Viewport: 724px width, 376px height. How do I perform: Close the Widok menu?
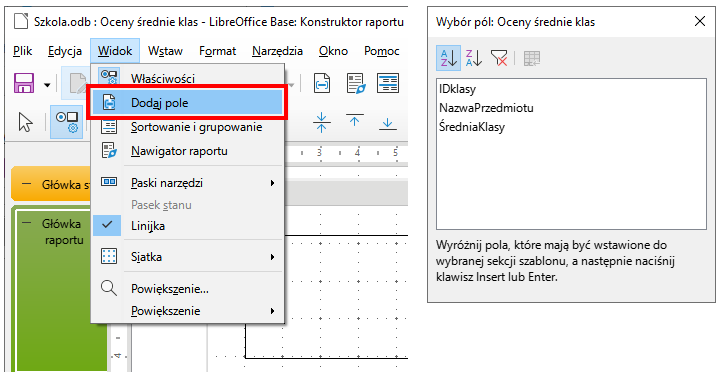[x=115, y=51]
